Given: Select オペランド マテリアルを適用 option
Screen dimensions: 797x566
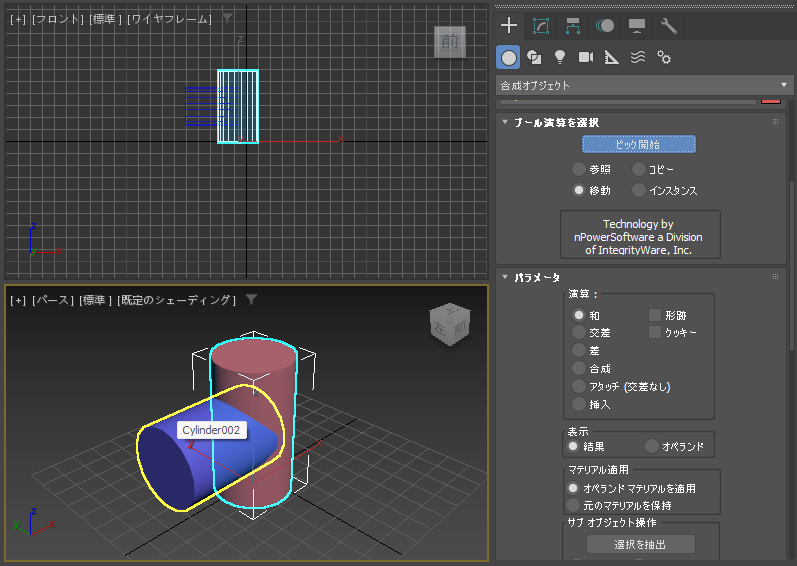Looking at the screenshot, I should [x=573, y=488].
